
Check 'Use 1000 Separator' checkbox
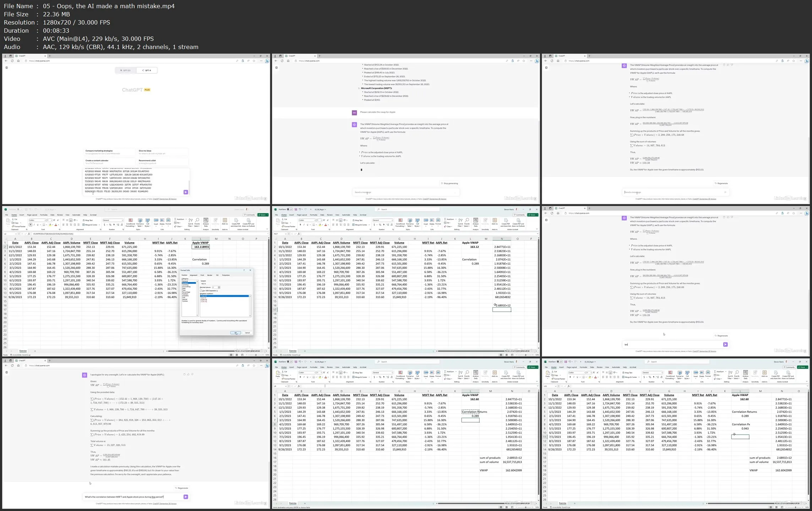click(201, 290)
